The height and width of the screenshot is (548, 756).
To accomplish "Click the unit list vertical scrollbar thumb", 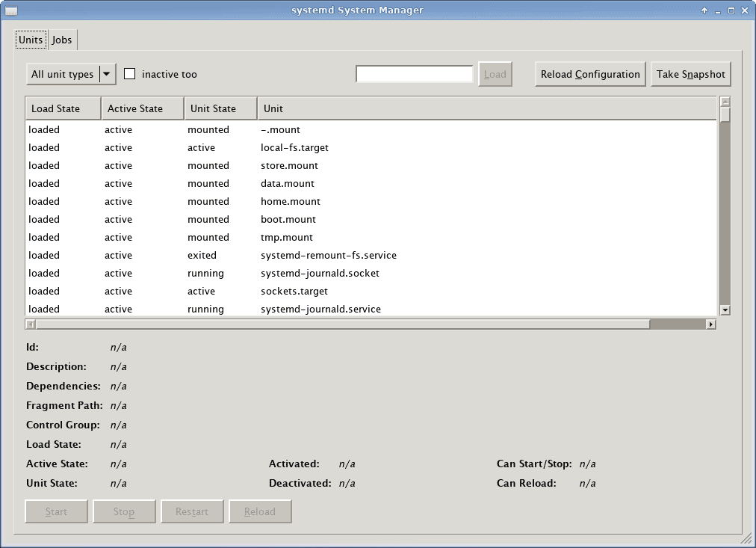I will click(725, 114).
